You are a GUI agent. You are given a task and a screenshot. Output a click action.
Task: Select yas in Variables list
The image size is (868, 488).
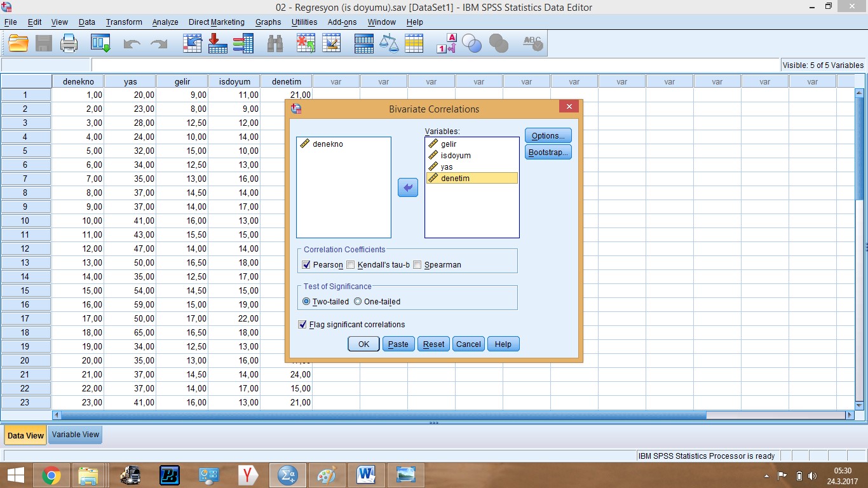472,167
